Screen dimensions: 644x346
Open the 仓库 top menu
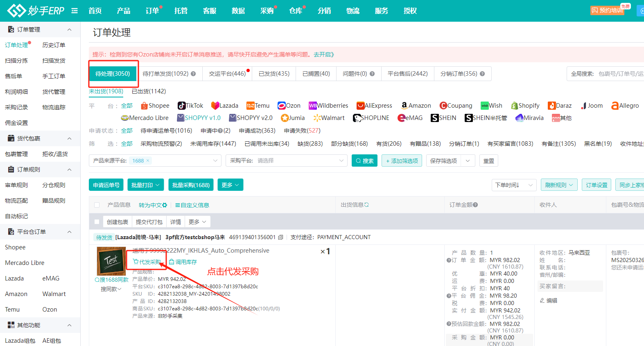(x=295, y=11)
